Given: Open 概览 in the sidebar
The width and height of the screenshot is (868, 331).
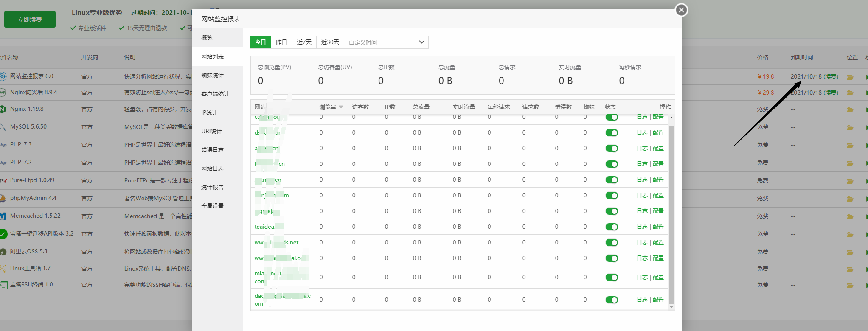Looking at the screenshot, I should click(217, 38).
